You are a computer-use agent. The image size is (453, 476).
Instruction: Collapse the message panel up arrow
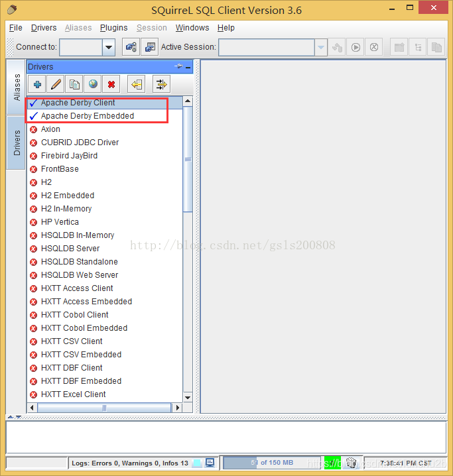(x=11, y=417)
